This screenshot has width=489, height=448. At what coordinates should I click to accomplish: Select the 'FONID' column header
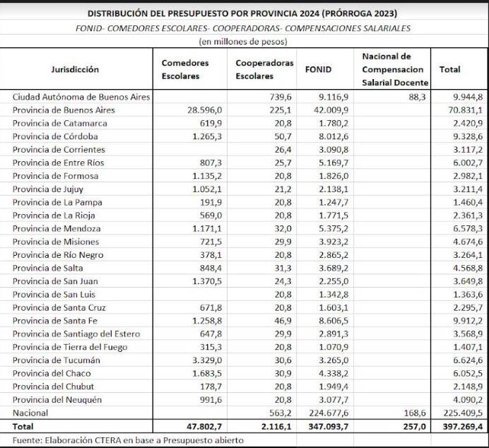(x=318, y=70)
